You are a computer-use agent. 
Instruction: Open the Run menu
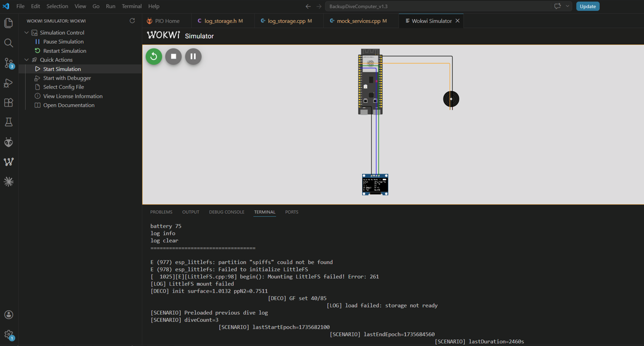pyautogui.click(x=111, y=6)
